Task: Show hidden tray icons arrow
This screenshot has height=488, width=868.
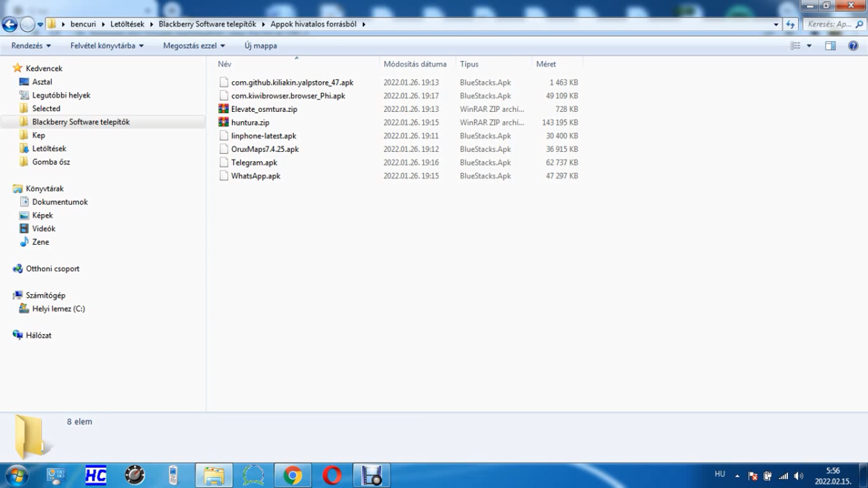Action: point(737,476)
